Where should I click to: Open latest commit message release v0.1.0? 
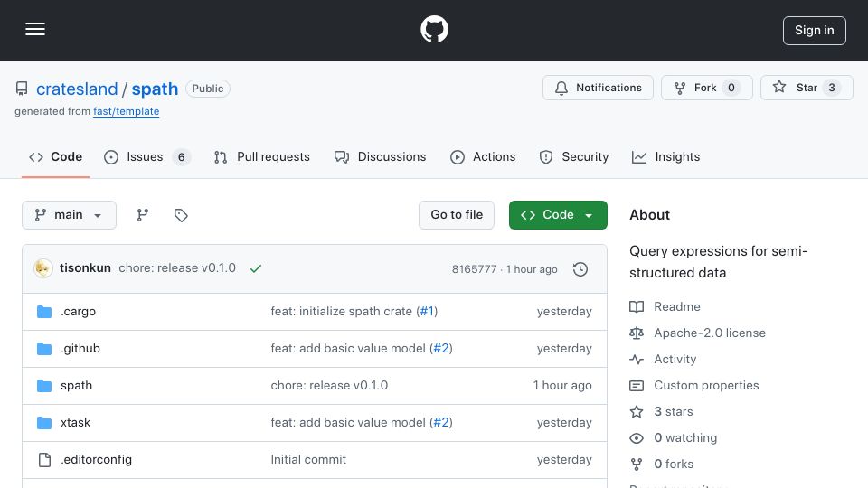pyautogui.click(x=177, y=268)
